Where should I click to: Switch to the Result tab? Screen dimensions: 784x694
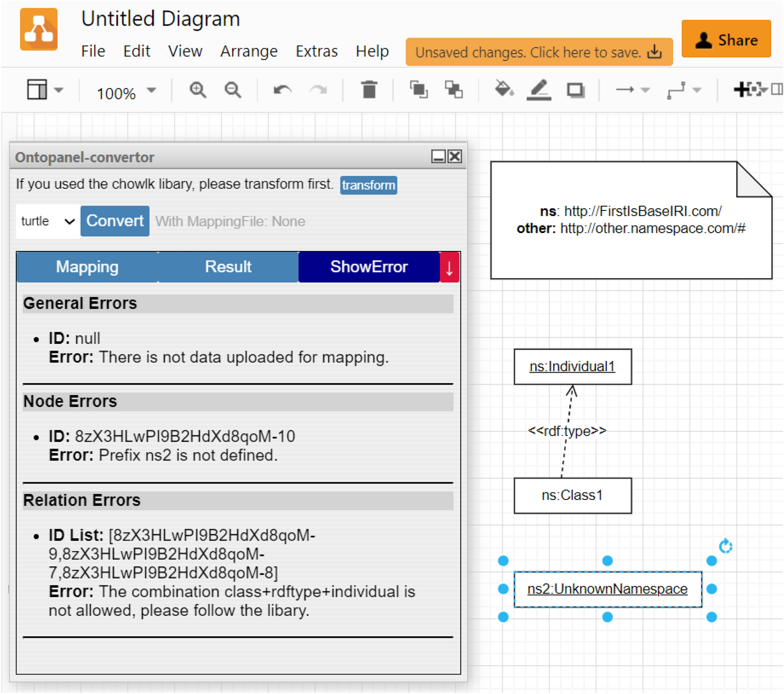click(x=228, y=267)
